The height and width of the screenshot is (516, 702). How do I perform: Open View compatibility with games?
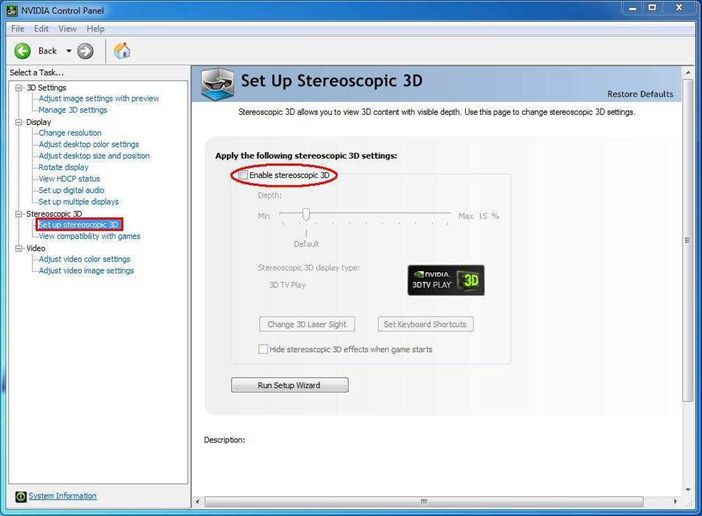[x=89, y=236]
